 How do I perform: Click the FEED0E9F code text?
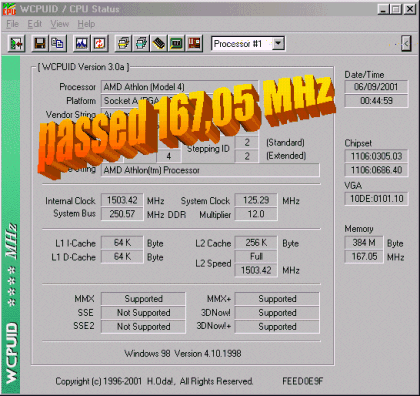303,381
